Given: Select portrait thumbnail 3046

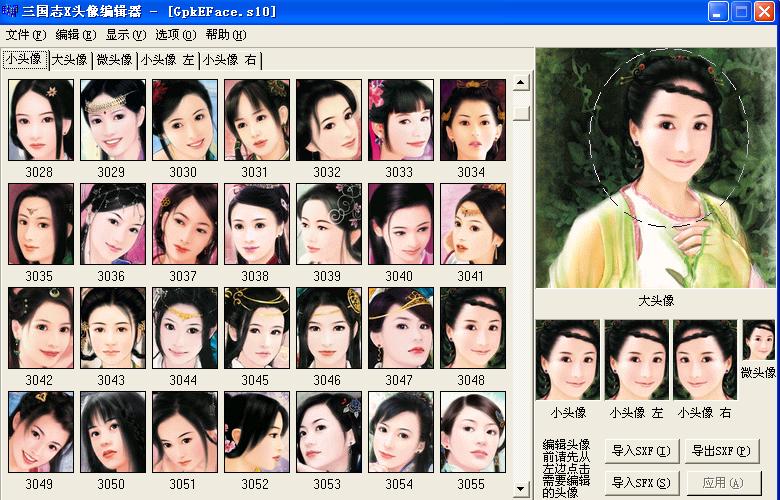Looking at the screenshot, I should (x=329, y=328).
